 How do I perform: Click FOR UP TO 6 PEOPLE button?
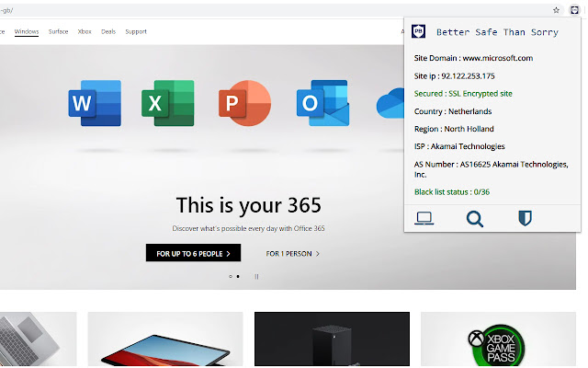[x=193, y=253]
